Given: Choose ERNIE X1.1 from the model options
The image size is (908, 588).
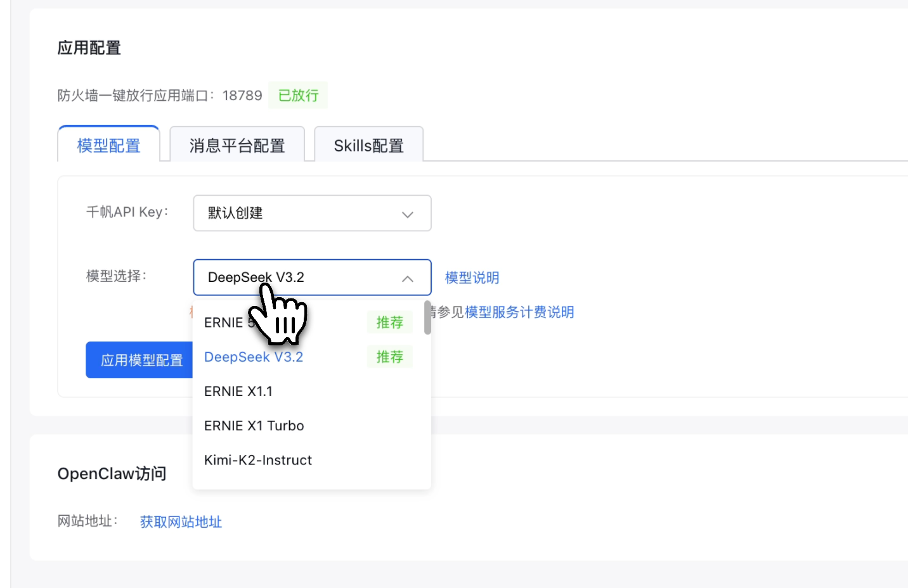Looking at the screenshot, I should point(238,391).
